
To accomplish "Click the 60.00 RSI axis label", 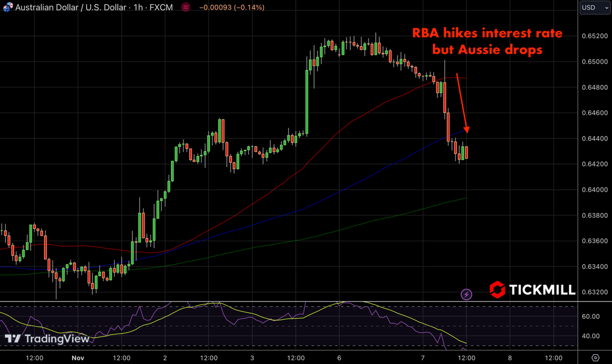I will point(592,317).
